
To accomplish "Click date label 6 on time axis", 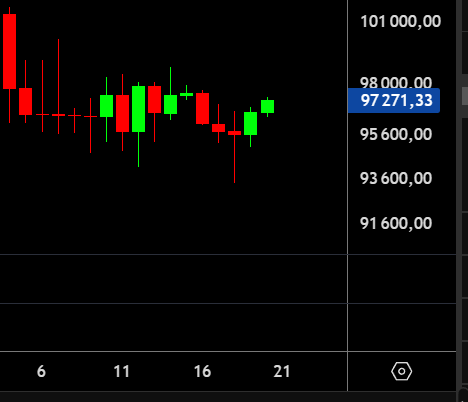I will (41, 371).
